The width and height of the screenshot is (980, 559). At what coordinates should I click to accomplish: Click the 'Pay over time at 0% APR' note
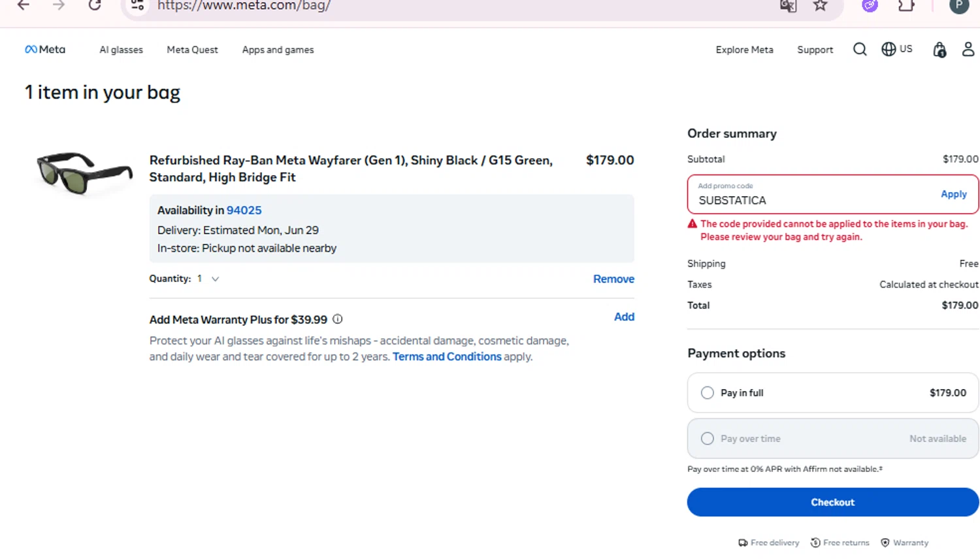click(785, 469)
